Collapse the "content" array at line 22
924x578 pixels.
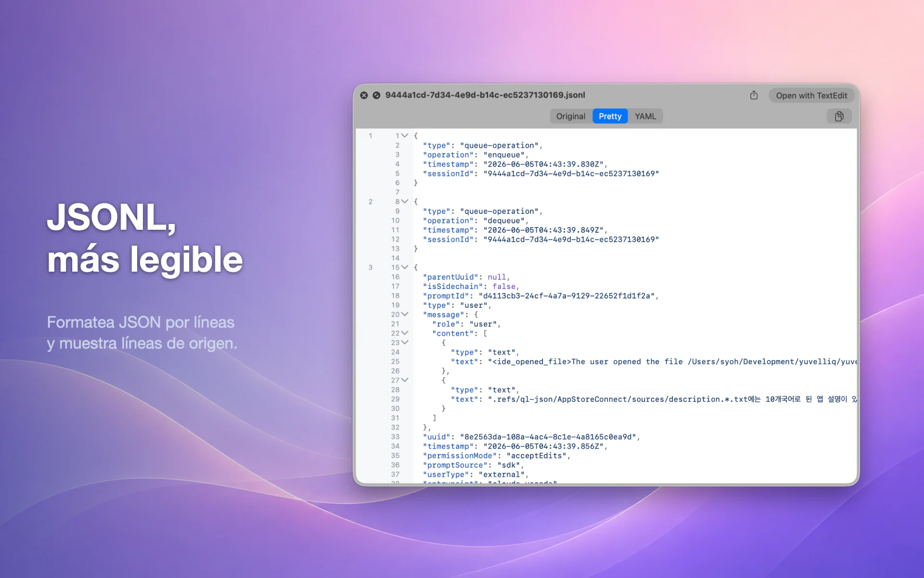(405, 333)
